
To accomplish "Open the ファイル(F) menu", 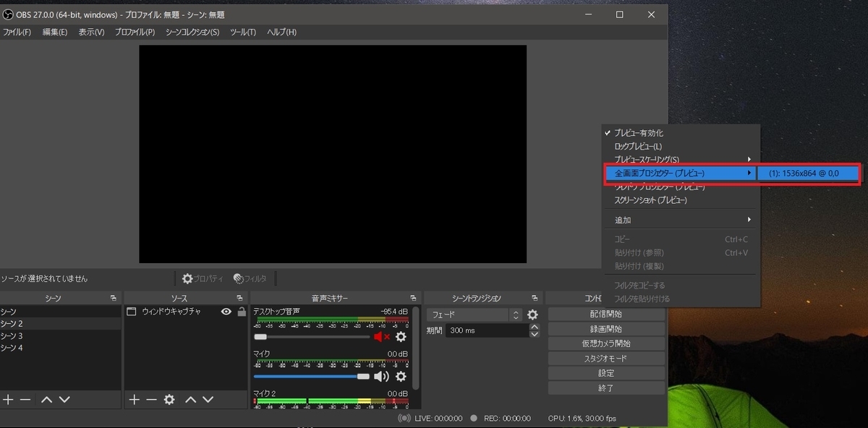I will 17,33.
